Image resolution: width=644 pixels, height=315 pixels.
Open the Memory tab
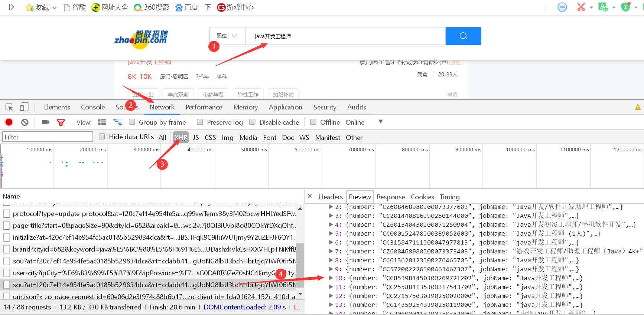246,107
